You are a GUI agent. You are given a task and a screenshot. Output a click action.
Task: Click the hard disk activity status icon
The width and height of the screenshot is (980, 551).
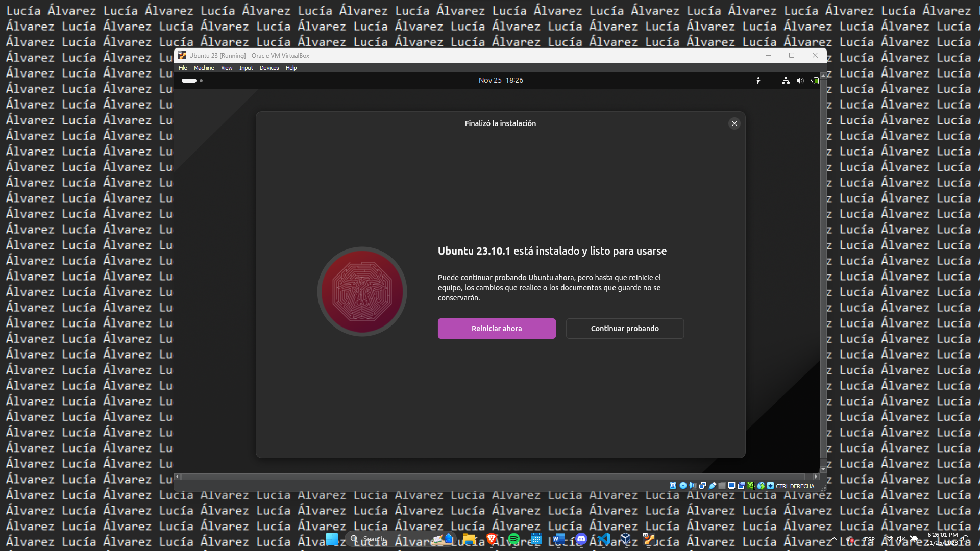[x=673, y=486]
